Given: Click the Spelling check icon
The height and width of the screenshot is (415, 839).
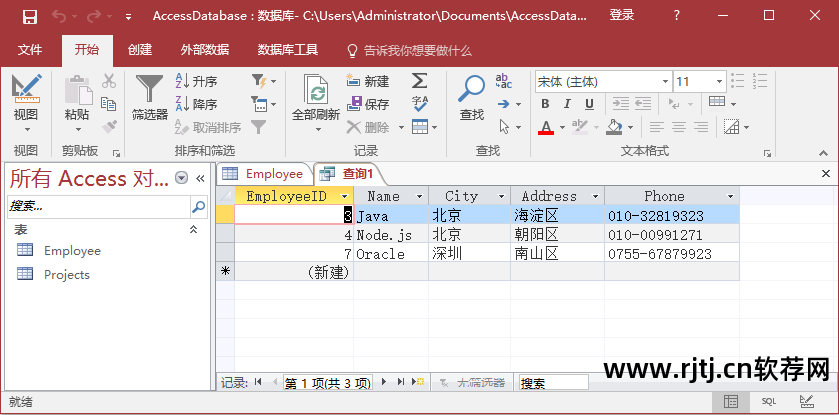Looking at the screenshot, I should [x=420, y=104].
